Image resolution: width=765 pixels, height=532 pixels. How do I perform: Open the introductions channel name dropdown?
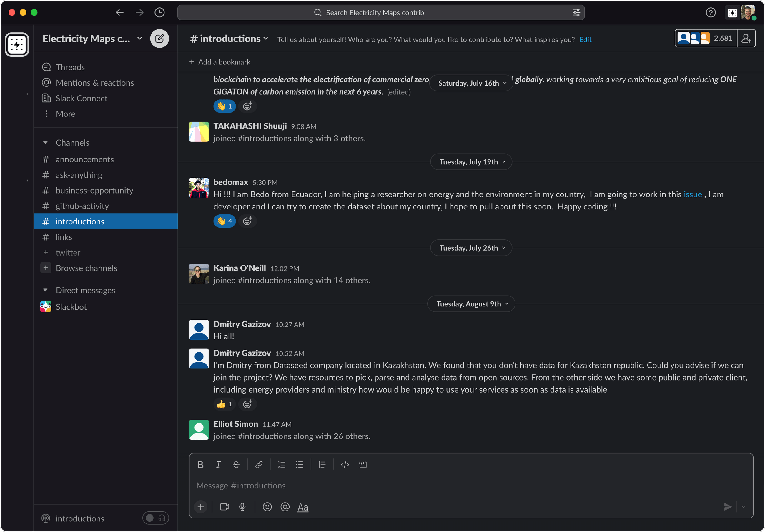tap(229, 39)
